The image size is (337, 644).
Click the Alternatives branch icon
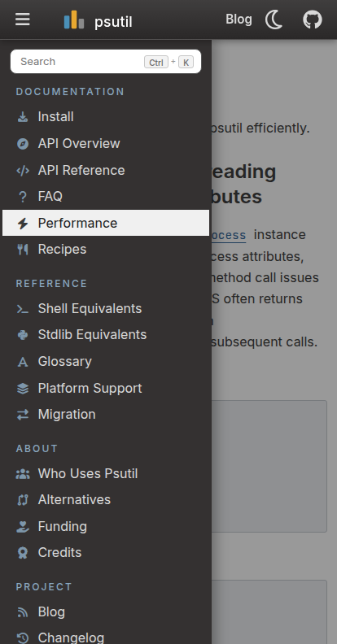click(x=23, y=500)
